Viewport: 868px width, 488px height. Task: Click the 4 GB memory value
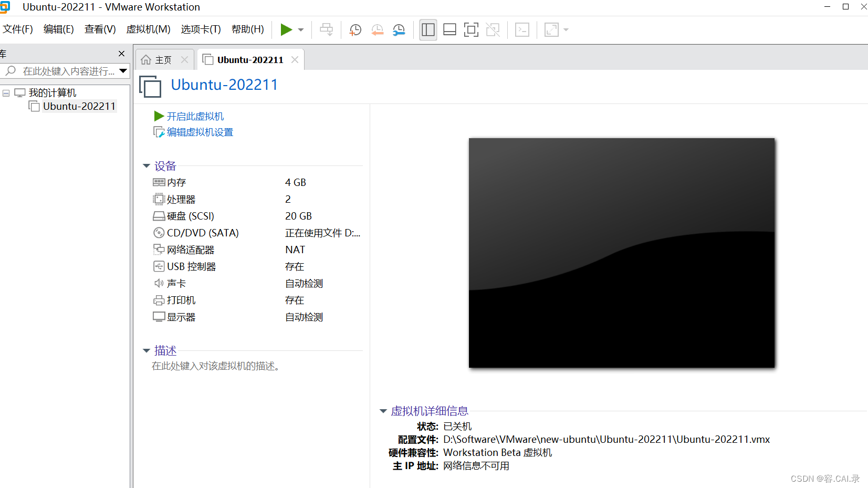296,182
